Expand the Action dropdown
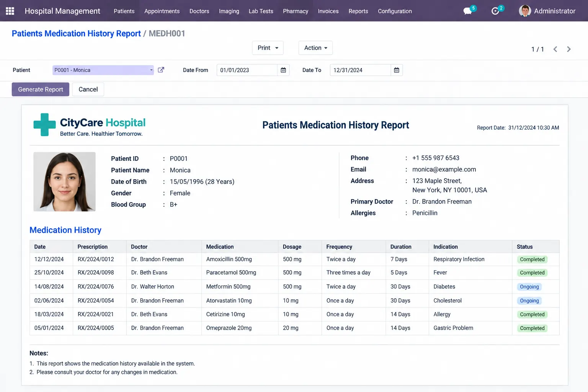Viewport: 588px width, 392px height. coord(315,48)
